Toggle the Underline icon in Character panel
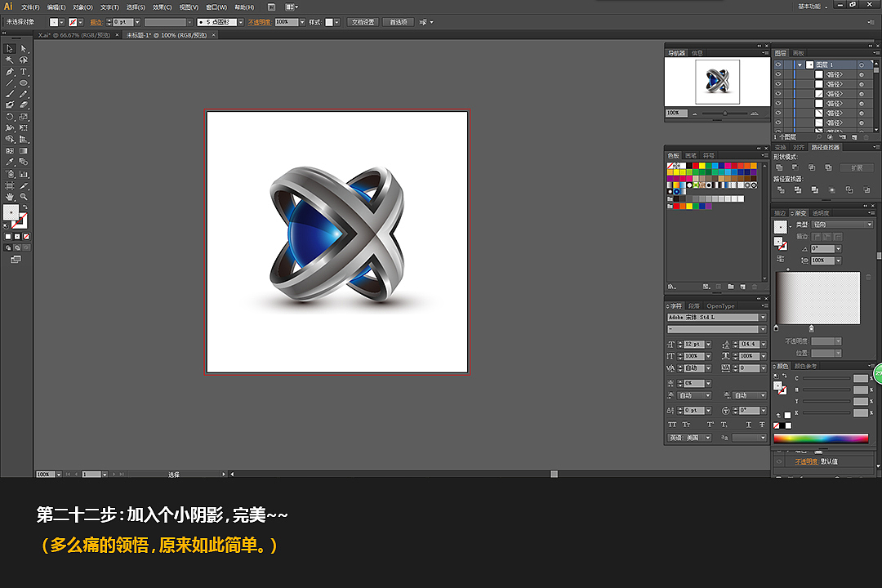This screenshot has height=588, width=882. [749, 425]
